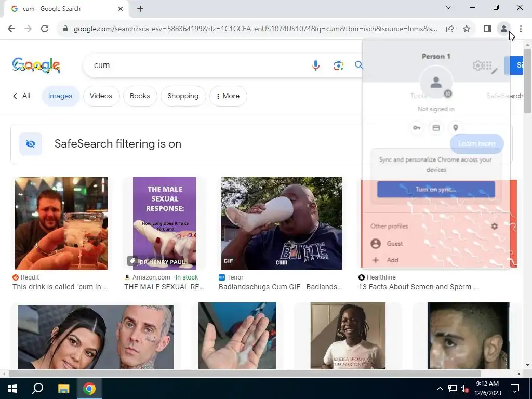The width and height of the screenshot is (532, 399).
Task: Open the Chrome side panel icon
Action: pos(487,29)
